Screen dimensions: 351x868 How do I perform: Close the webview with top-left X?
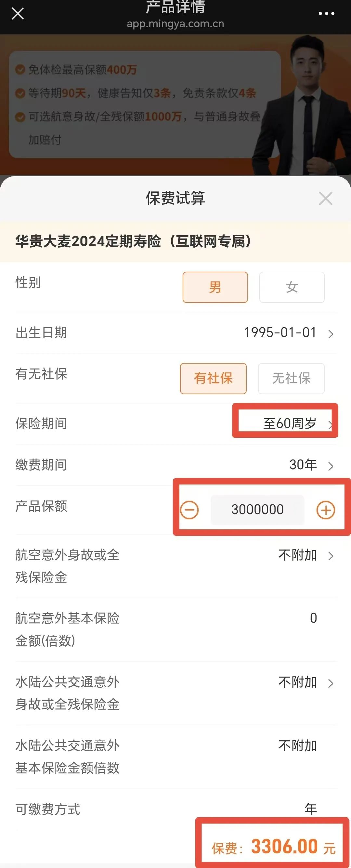point(18,14)
